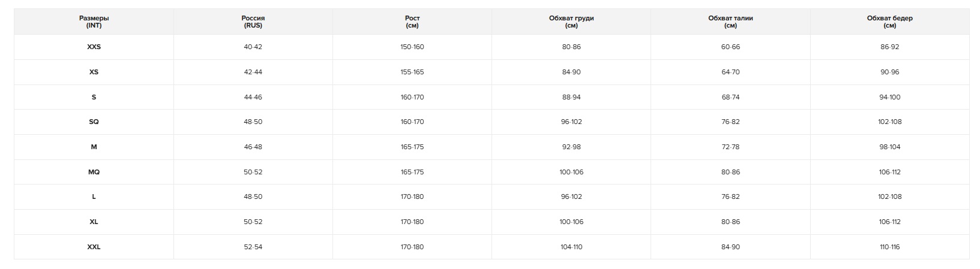980x269 pixels.
Task: Click the MQ size label
Action: coord(94,172)
